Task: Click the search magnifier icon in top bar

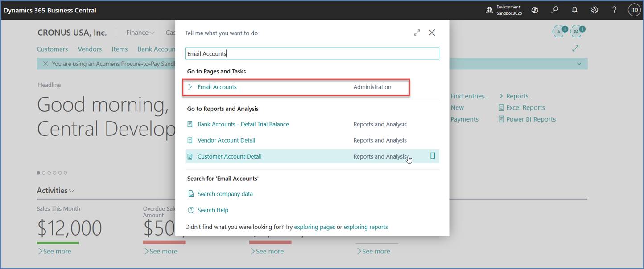Action: click(555, 10)
